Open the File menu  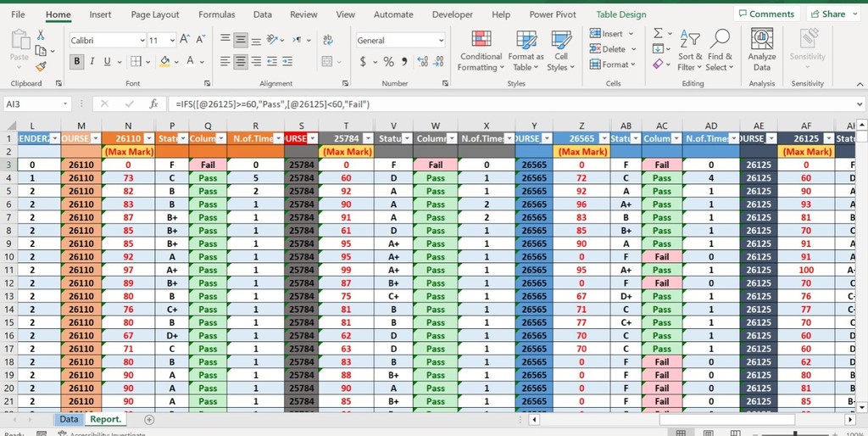tap(18, 15)
